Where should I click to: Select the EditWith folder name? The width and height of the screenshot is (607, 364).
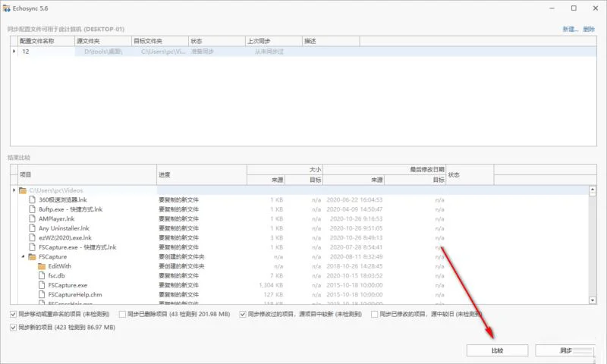click(x=60, y=266)
